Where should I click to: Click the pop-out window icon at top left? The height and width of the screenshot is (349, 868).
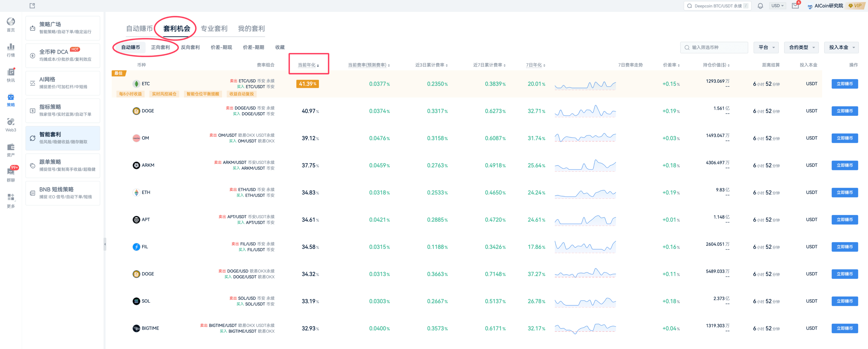click(x=32, y=5)
